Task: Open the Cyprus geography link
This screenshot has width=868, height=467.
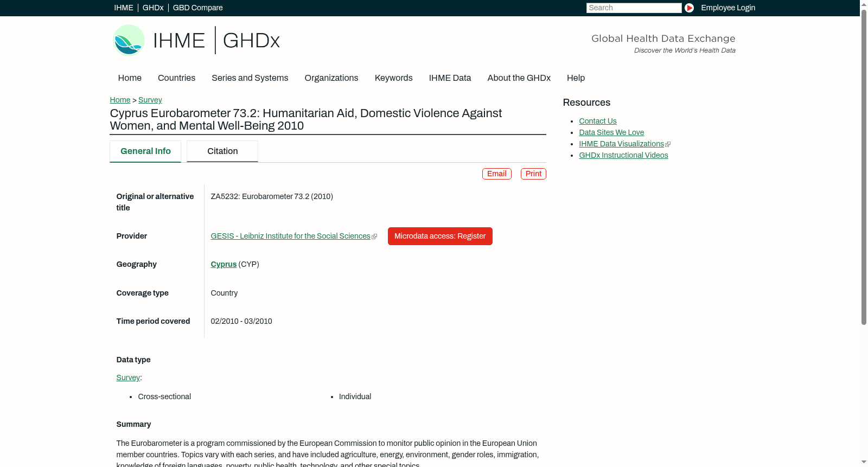Action: click(224, 264)
